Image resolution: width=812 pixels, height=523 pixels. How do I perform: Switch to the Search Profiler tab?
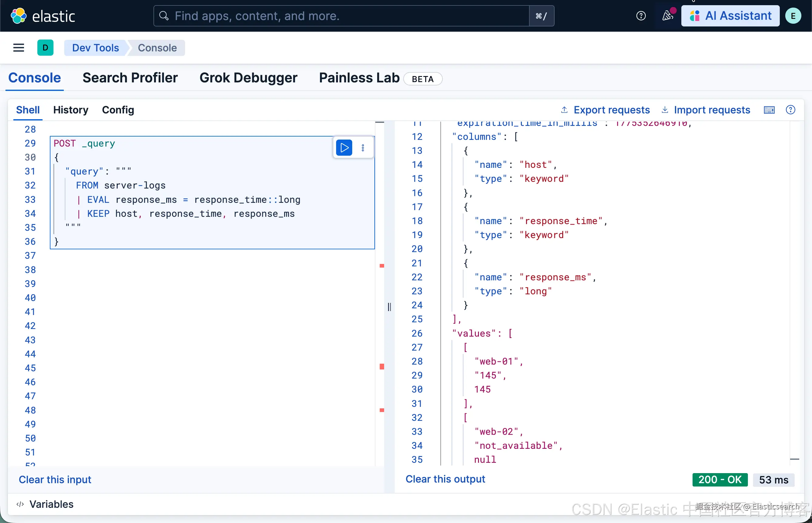(x=130, y=78)
